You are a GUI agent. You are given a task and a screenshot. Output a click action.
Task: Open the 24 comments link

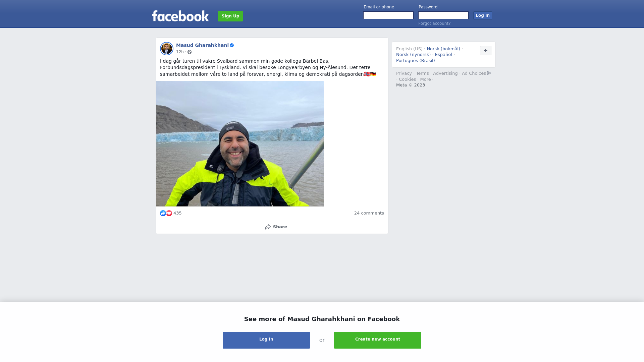point(369,213)
